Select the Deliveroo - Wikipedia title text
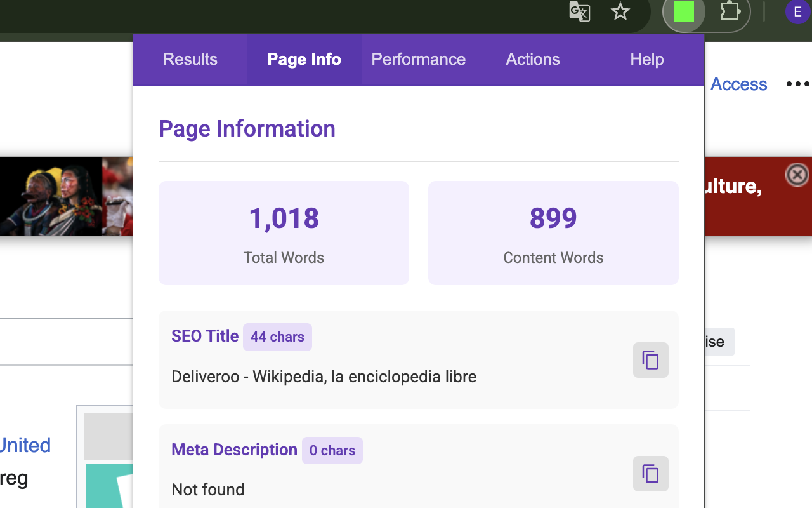Image resolution: width=812 pixels, height=508 pixels. click(324, 377)
